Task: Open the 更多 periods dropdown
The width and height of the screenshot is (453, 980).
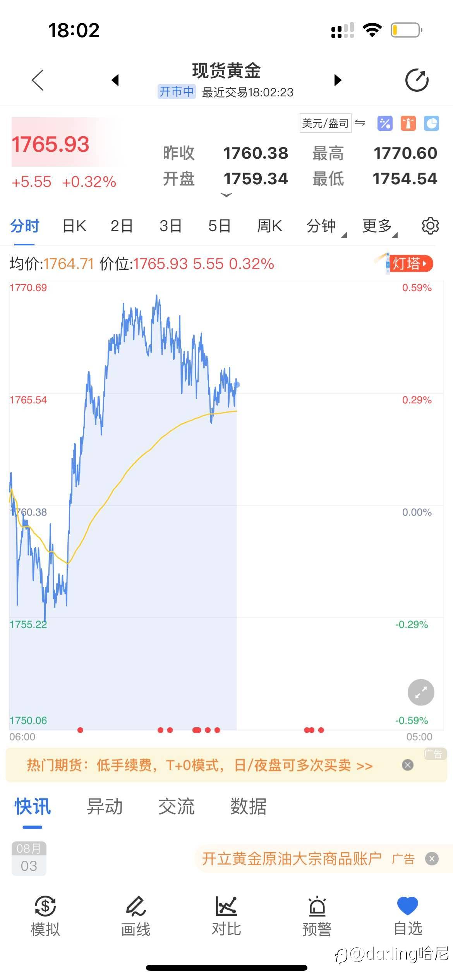Action: pyautogui.click(x=379, y=226)
